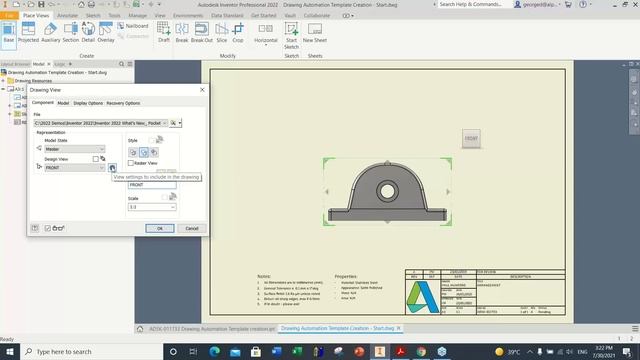Select the Overlay view tool
Screen dimensions: 640x360
click(x=106, y=33)
